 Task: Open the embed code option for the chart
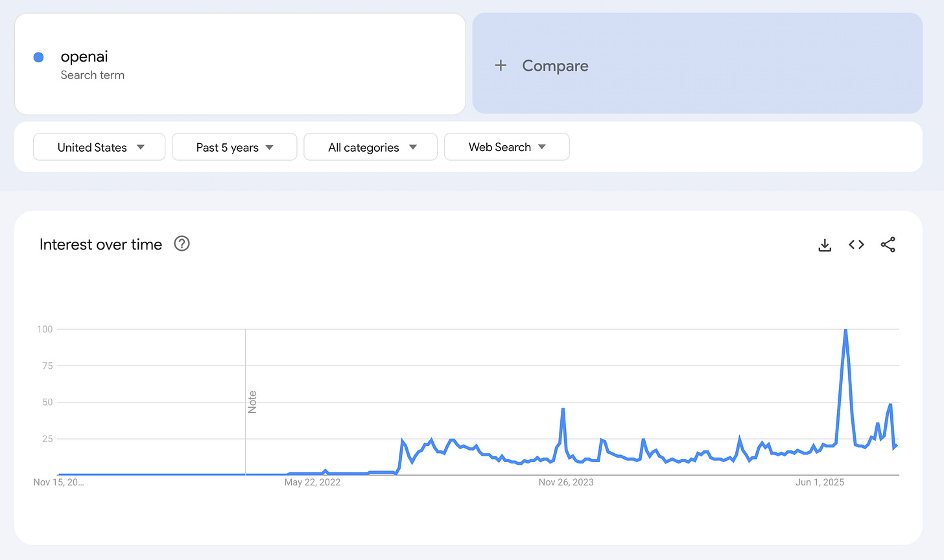tap(856, 244)
